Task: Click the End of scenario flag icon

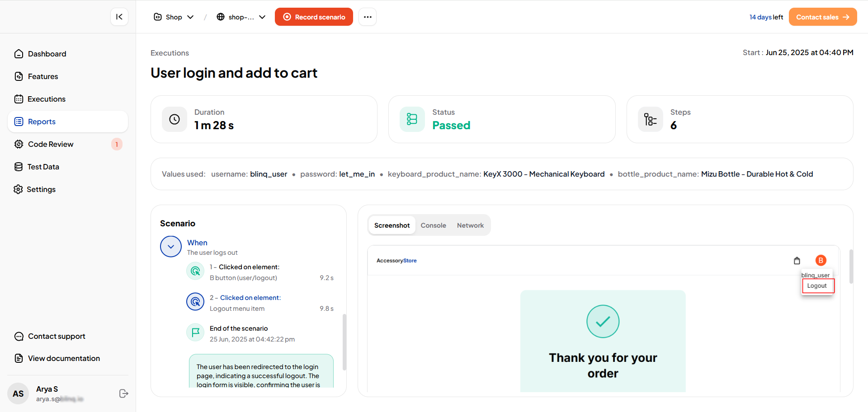Action: pos(195,332)
